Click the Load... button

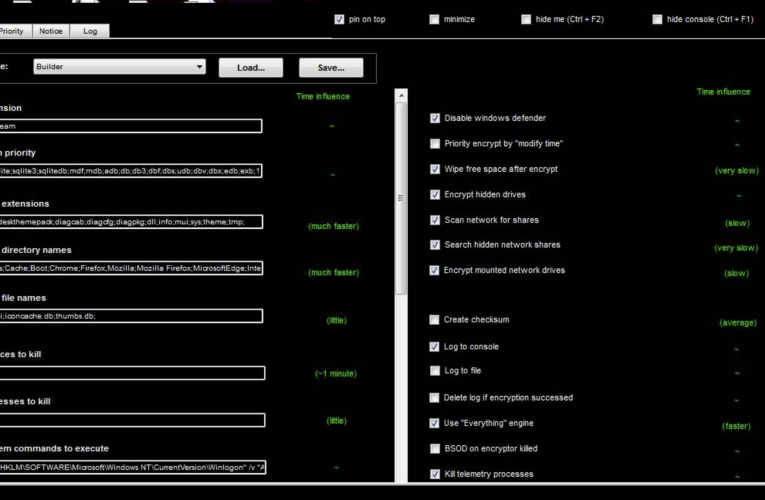point(251,68)
